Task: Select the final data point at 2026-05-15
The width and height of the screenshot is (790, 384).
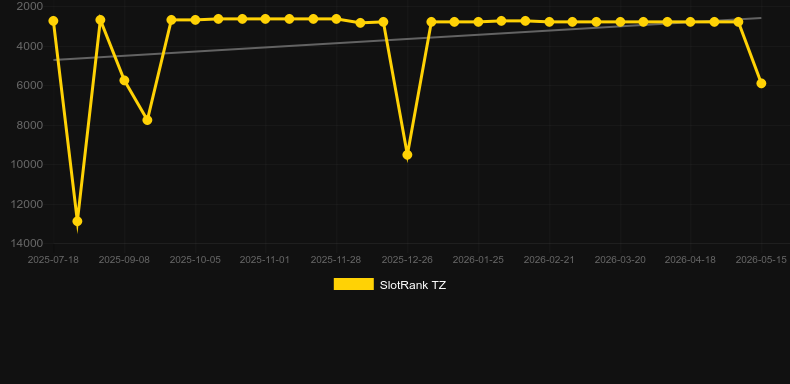Action: pyautogui.click(x=761, y=83)
